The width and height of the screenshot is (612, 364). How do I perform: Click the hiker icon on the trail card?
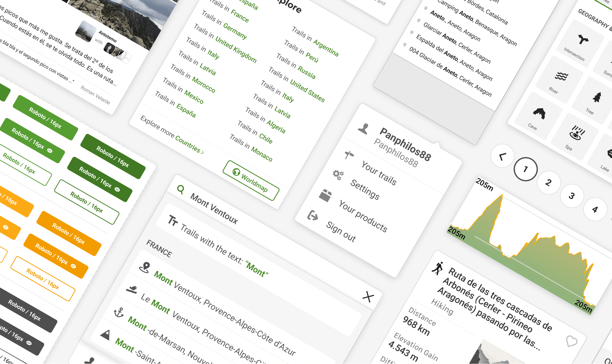point(438,268)
